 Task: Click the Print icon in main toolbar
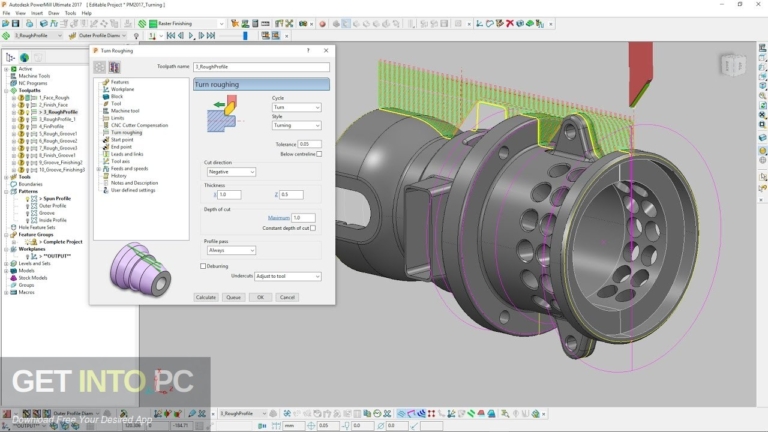29,24
